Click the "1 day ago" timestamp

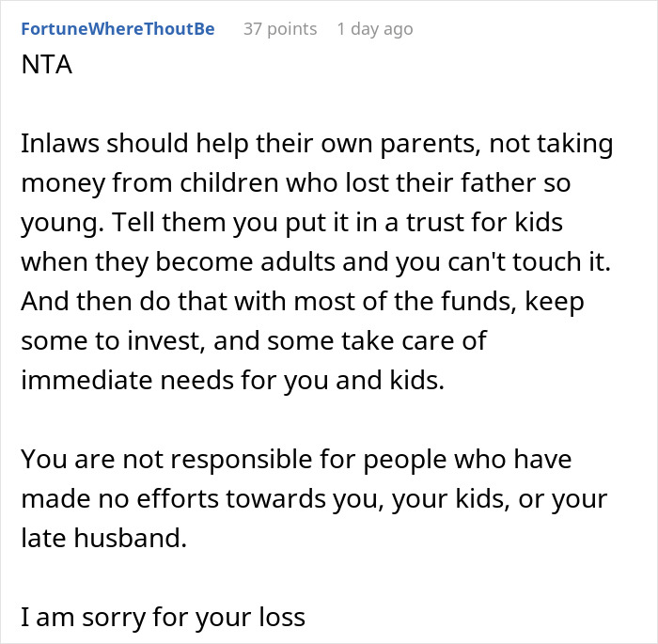[x=374, y=29]
